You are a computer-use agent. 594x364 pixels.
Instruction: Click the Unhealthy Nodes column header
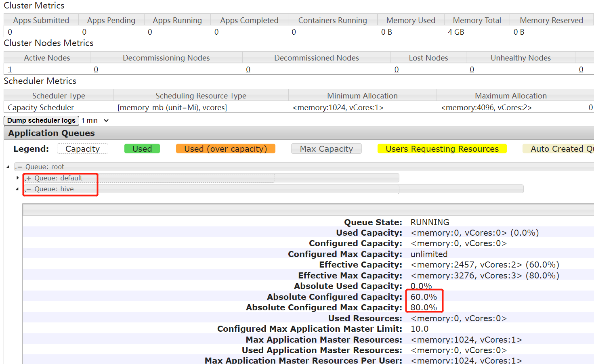point(521,58)
